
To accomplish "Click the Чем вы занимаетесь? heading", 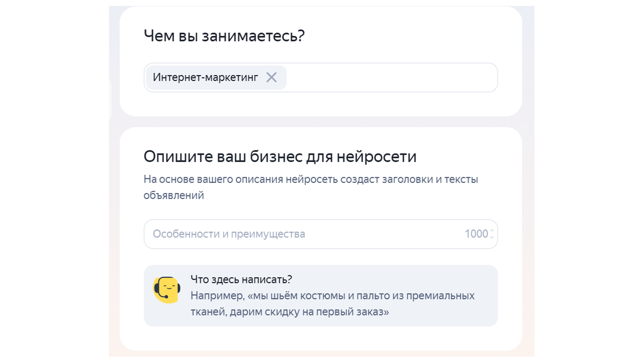I will [x=224, y=36].
